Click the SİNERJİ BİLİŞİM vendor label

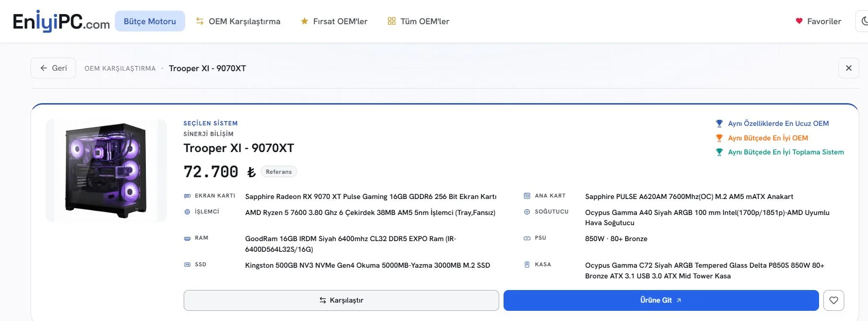pos(208,134)
